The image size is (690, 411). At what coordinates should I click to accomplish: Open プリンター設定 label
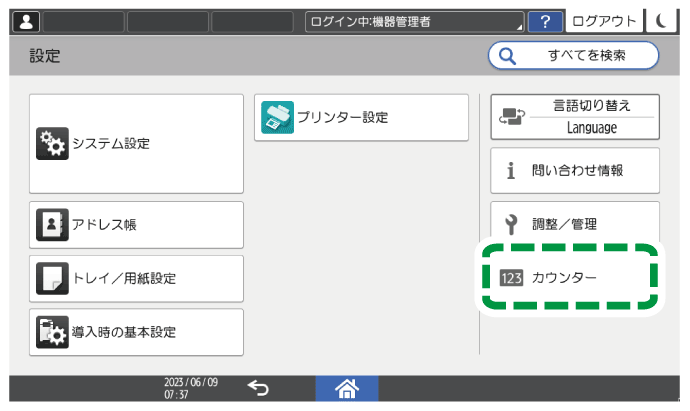pyautogui.click(x=342, y=117)
